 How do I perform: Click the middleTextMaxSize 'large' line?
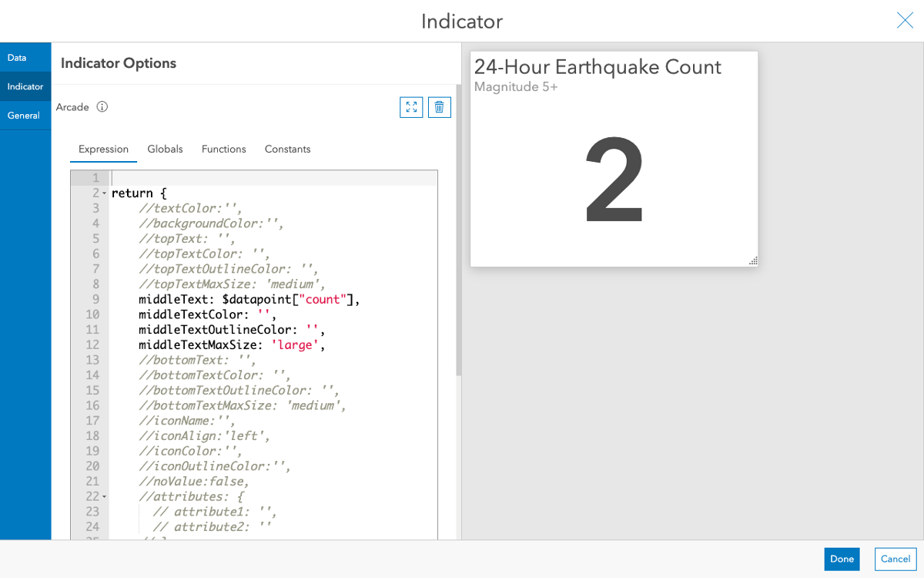coord(232,344)
